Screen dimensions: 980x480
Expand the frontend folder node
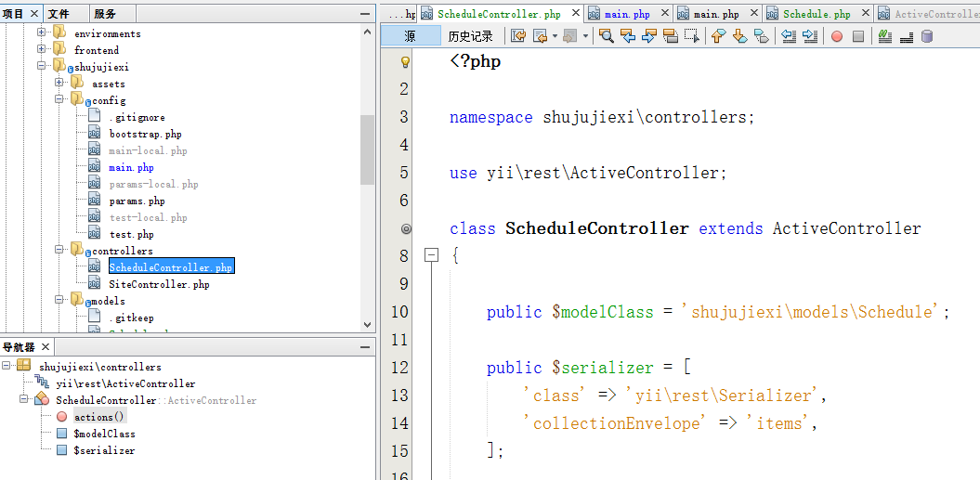(x=41, y=49)
